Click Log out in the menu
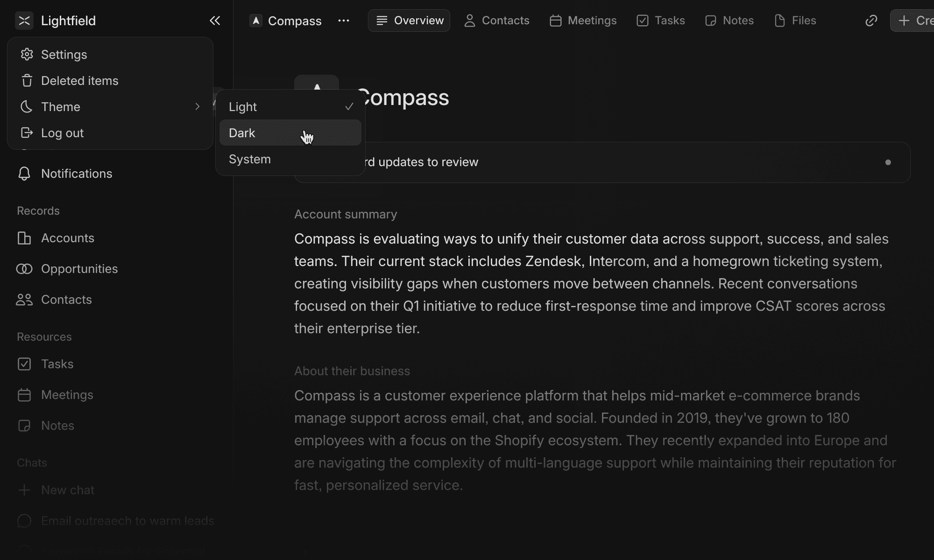Image resolution: width=934 pixels, height=560 pixels. (62, 133)
